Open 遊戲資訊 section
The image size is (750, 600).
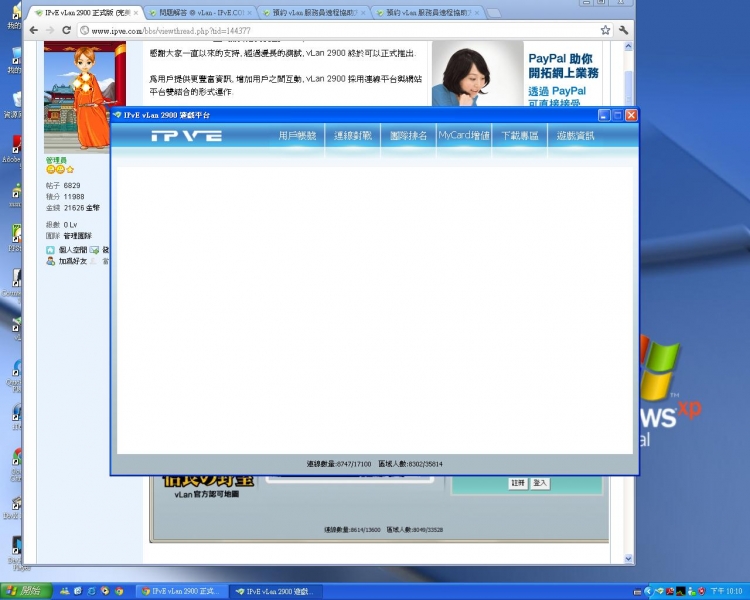(575, 136)
